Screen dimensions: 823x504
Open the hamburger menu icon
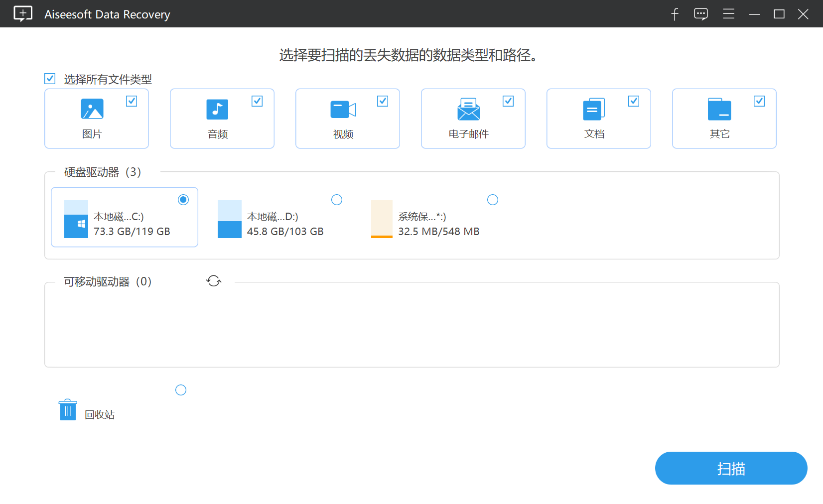pos(729,14)
